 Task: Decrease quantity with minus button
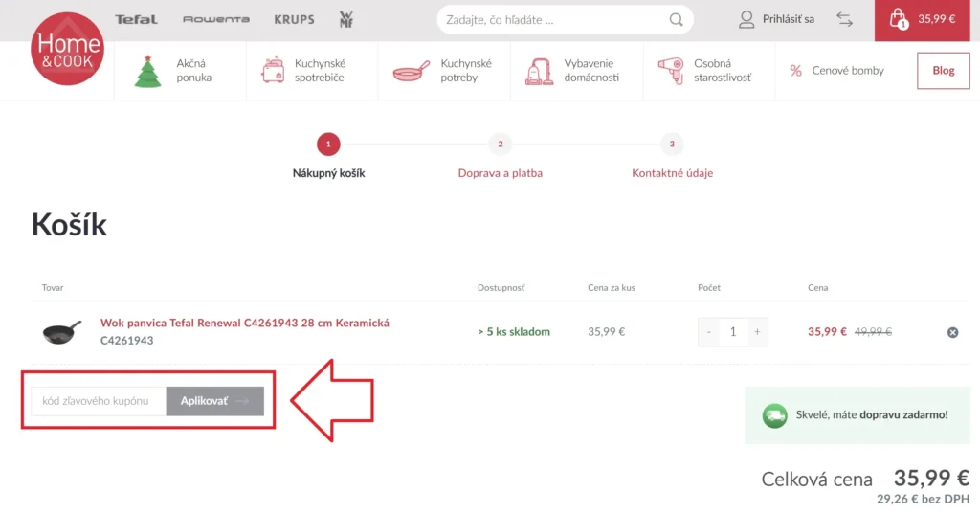(709, 332)
